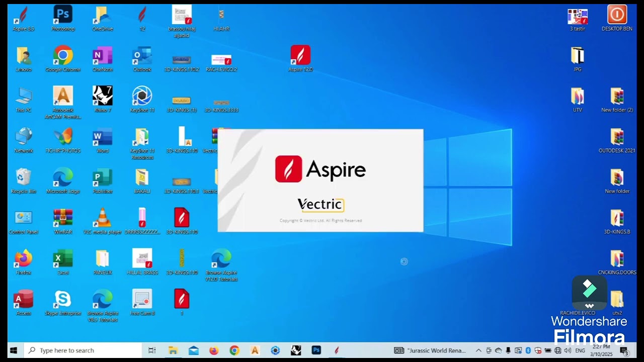644x362 pixels.
Task: Select the 3D-KINGS.3333 desktop file
Action: (x=221, y=105)
